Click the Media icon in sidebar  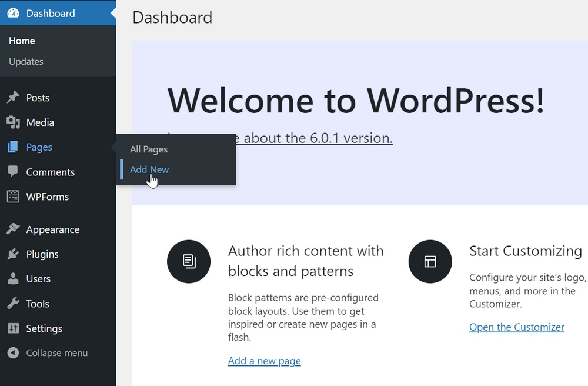(13, 122)
